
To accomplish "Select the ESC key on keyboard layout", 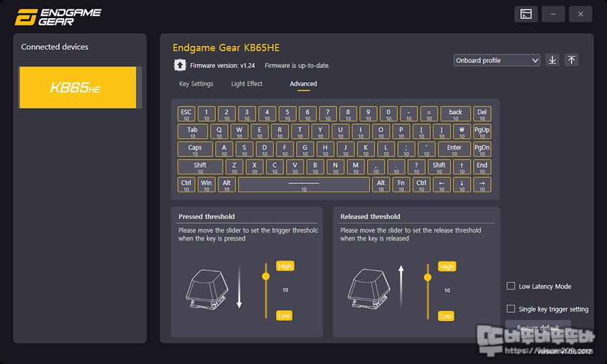I will (x=186, y=114).
